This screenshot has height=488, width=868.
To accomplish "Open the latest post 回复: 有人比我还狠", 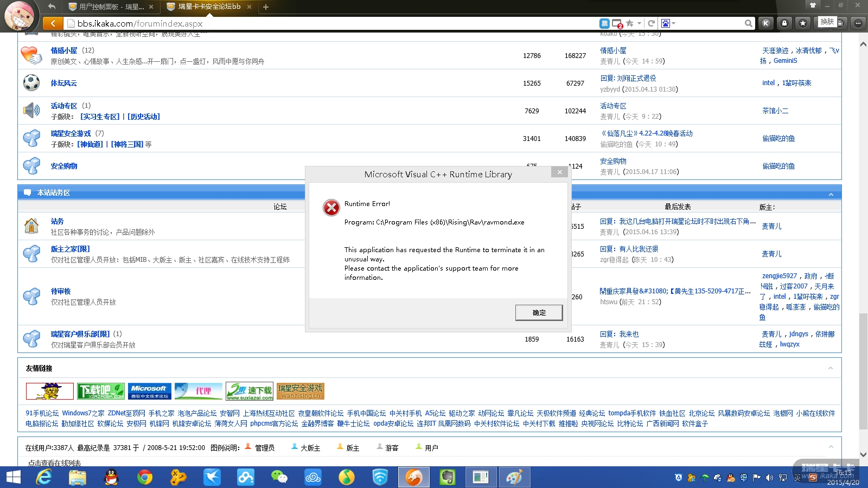I will click(x=629, y=249).
